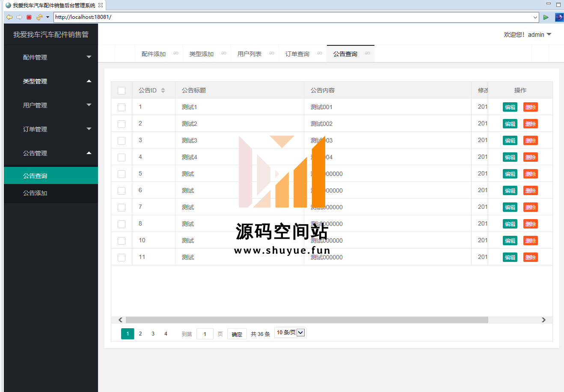Click the browser forward arrow icon
This screenshot has width=564, height=392.
19,17
